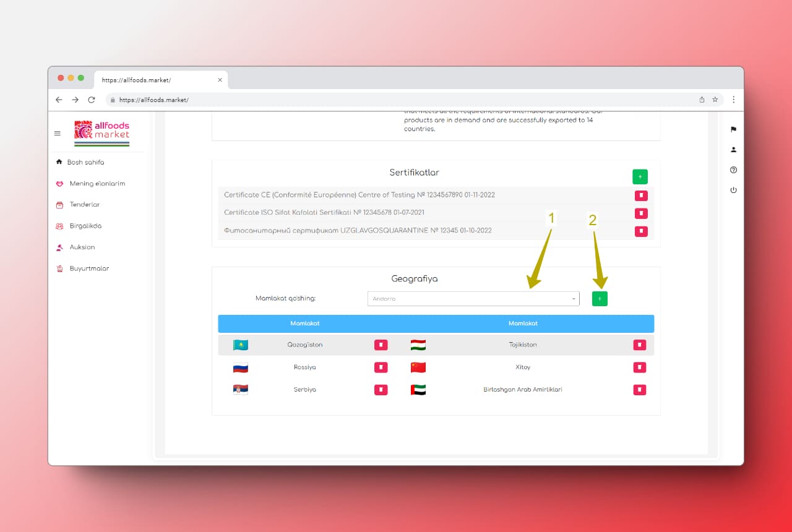Delete Xitoy from the country list
The width and height of the screenshot is (792, 532).
[640, 367]
